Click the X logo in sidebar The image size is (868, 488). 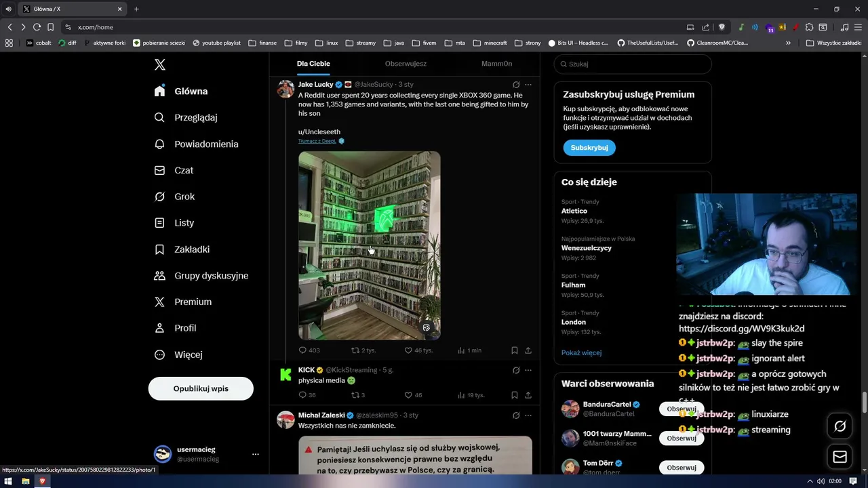pos(159,64)
